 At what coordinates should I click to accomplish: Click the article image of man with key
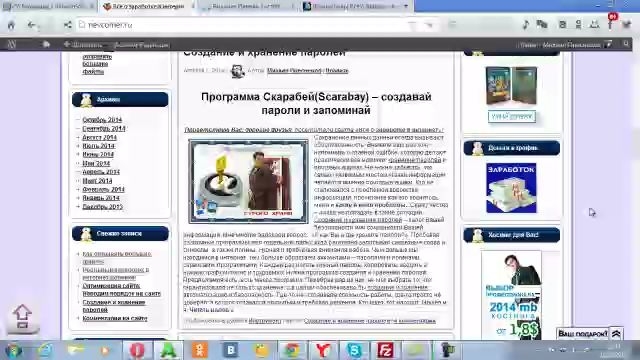(x=249, y=181)
